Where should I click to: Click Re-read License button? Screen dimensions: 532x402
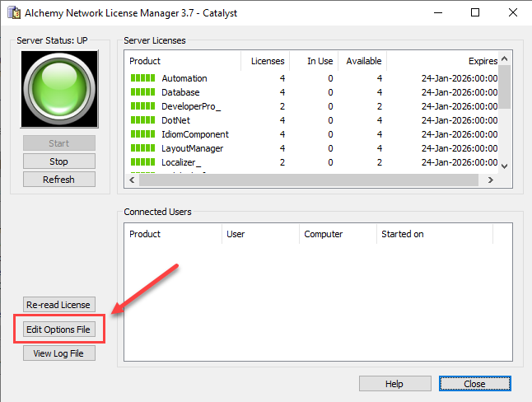click(59, 305)
